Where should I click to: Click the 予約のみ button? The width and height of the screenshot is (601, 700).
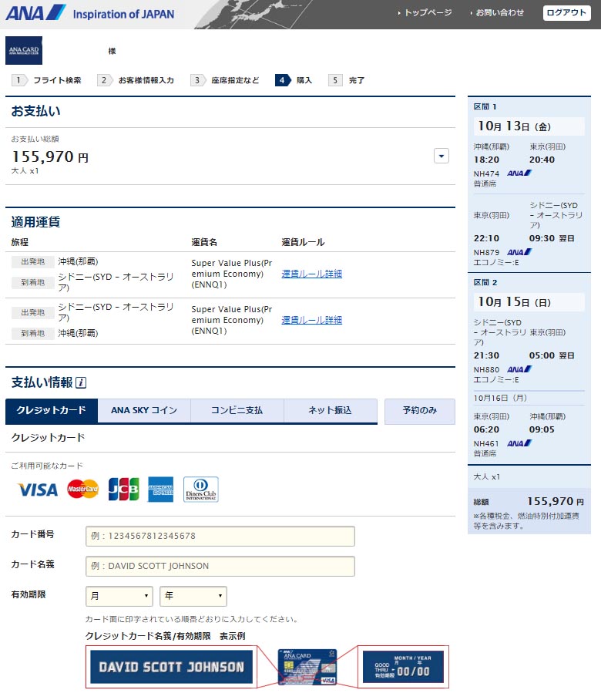pyautogui.click(x=420, y=411)
